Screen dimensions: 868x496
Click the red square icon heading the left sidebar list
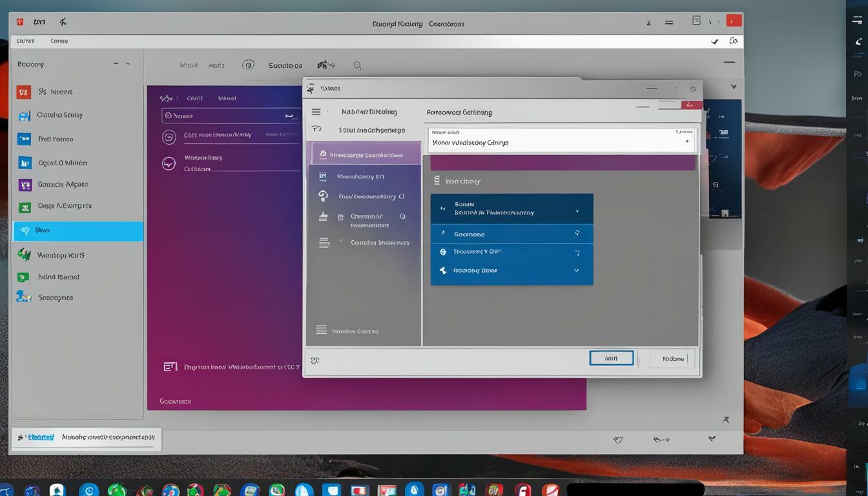coord(23,92)
